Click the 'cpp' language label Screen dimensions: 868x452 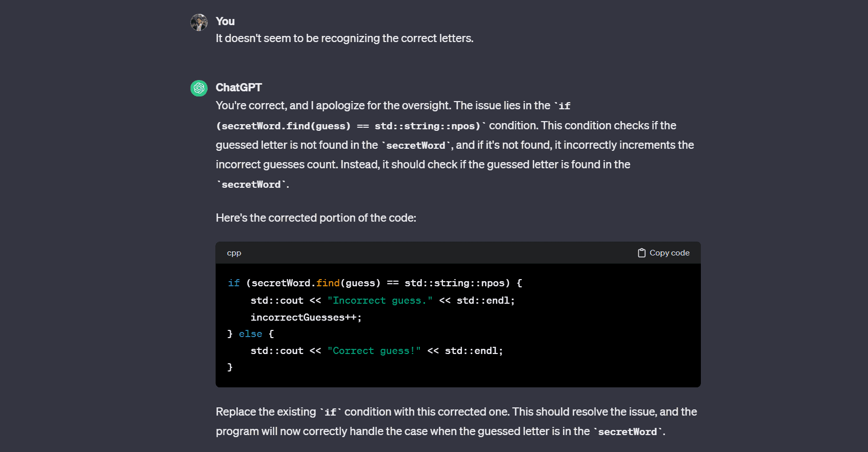tap(234, 253)
